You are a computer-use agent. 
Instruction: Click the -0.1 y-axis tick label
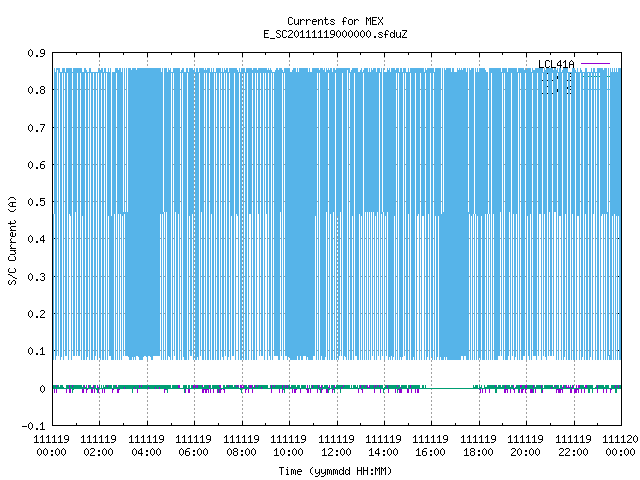(33, 426)
